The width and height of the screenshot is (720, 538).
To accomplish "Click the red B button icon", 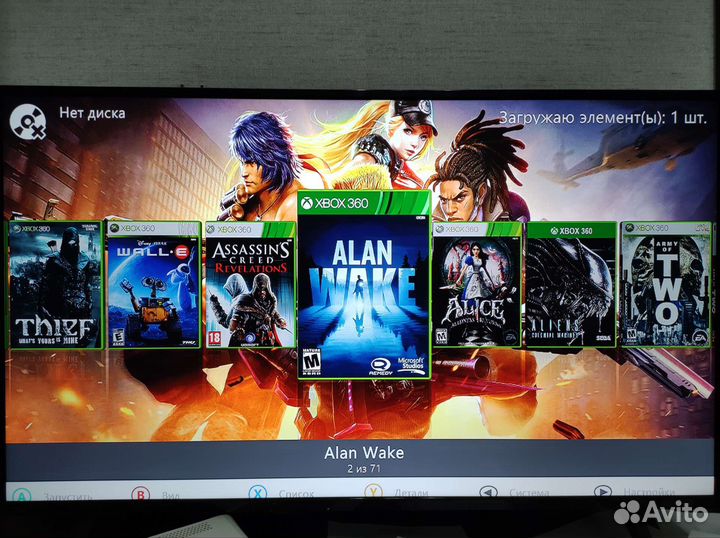I will 141,494.
